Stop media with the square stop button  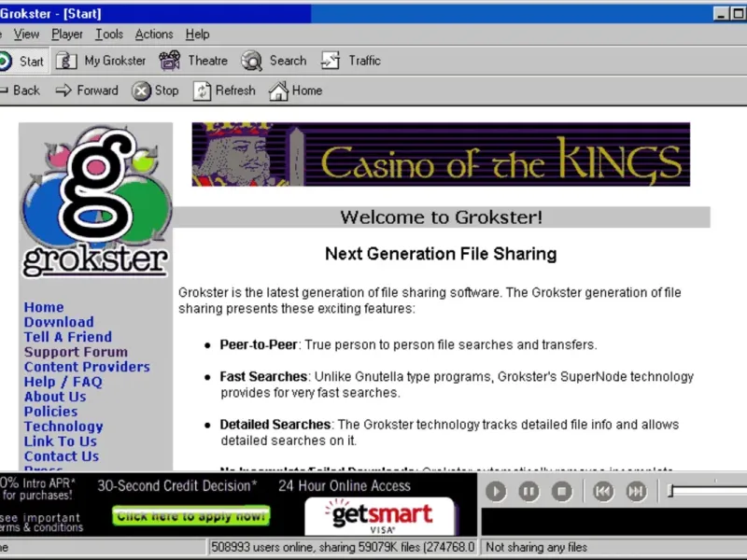[562, 491]
